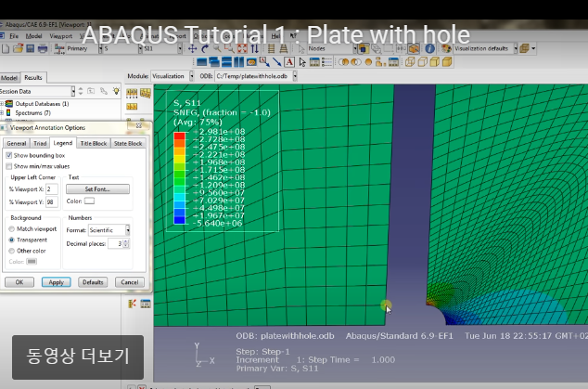Open the Primary variable dropdown
Viewport: 588px width, 389px height.
100,48
